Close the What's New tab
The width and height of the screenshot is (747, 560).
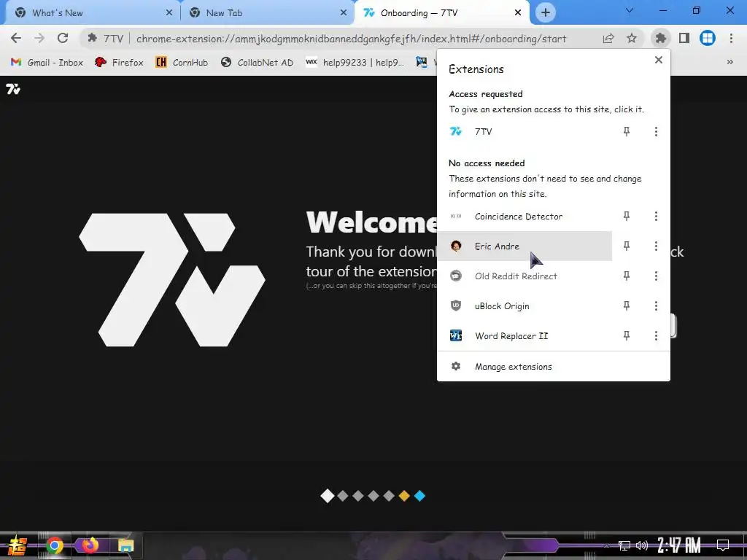coord(169,13)
